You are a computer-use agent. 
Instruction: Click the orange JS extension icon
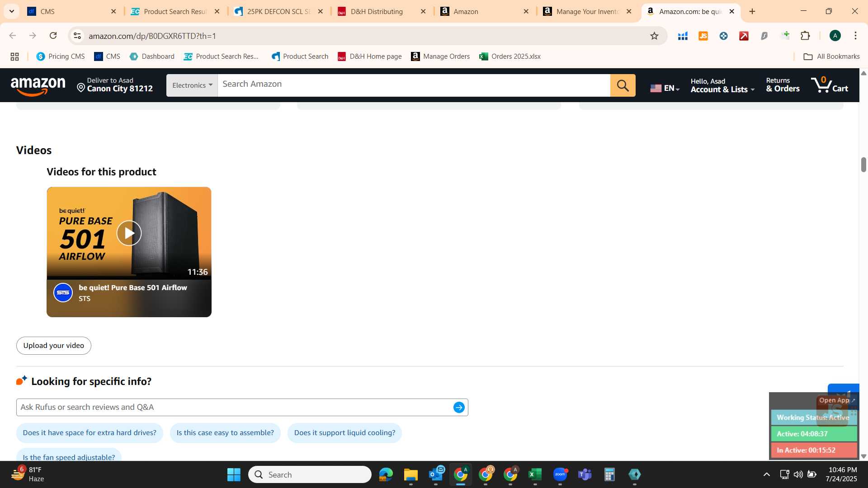[703, 36]
